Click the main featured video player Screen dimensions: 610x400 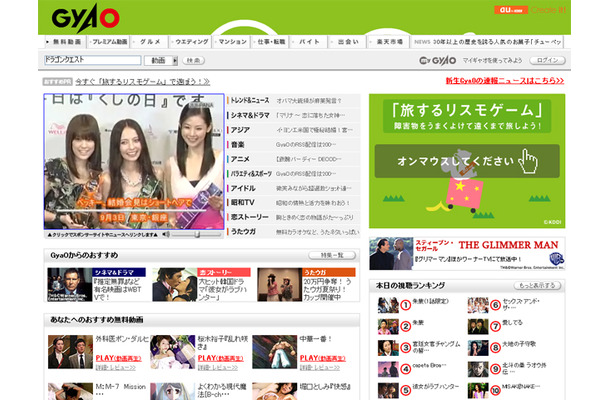pyautogui.click(x=134, y=161)
